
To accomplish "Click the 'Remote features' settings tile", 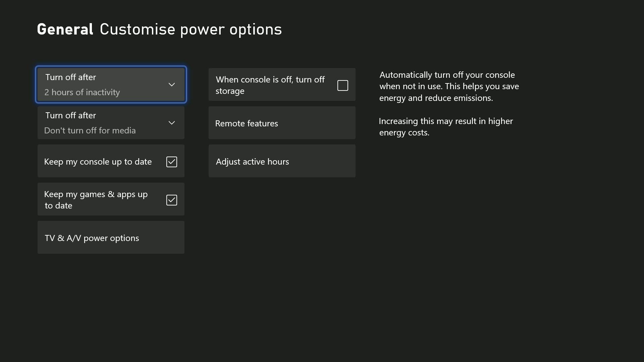I will coord(282,123).
